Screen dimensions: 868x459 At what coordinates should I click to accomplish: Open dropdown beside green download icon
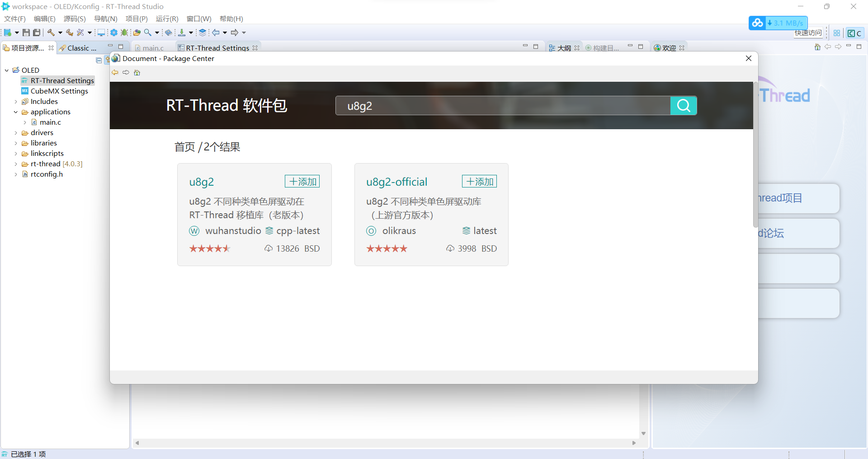[x=191, y=33]
